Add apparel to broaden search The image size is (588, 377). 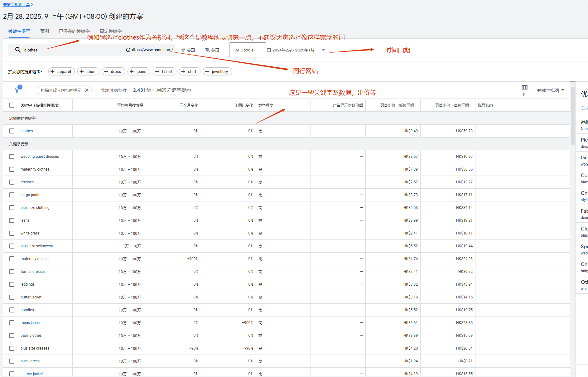click(61, 71)
